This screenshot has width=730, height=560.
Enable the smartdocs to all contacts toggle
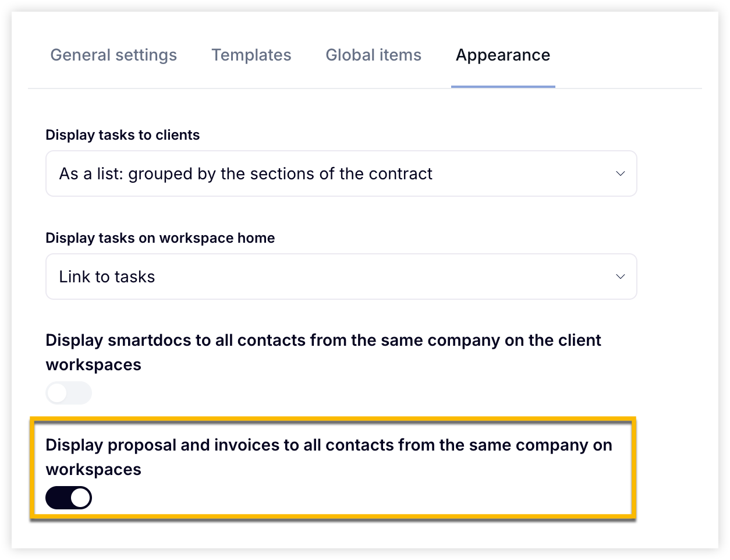coord(69,393)
